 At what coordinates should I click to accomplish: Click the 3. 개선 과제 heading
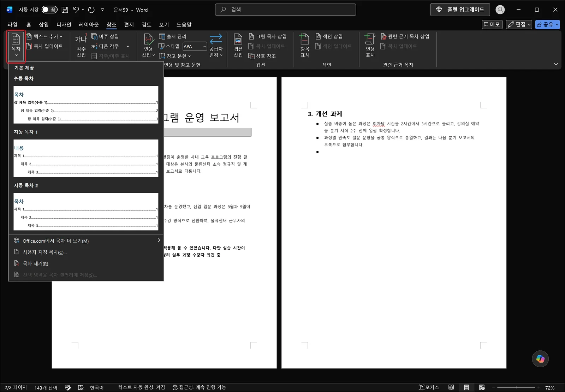pos(325,114)
